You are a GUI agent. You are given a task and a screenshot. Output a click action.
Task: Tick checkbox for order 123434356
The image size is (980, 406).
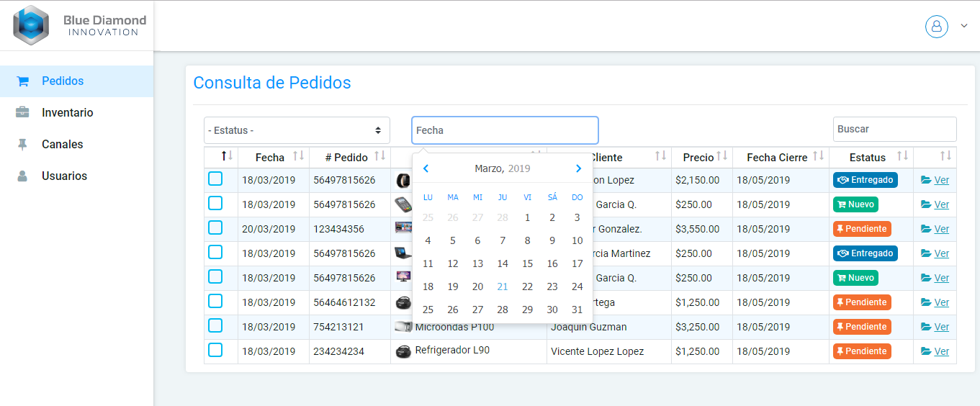pos(215,228)
